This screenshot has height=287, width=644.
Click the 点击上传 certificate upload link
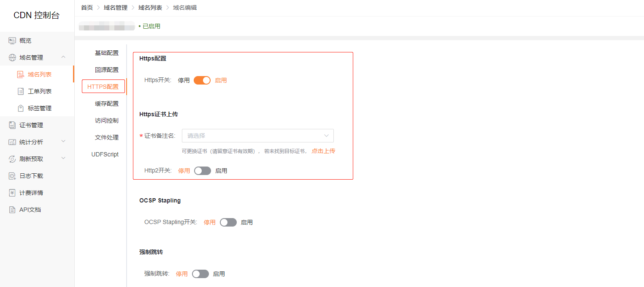tap(323, 151)
